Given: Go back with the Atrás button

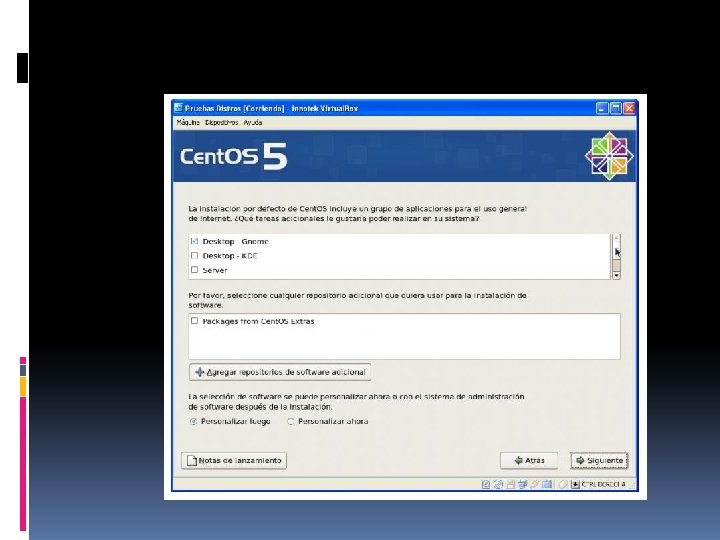Looking at the screenshot, I should pos(529,460).
